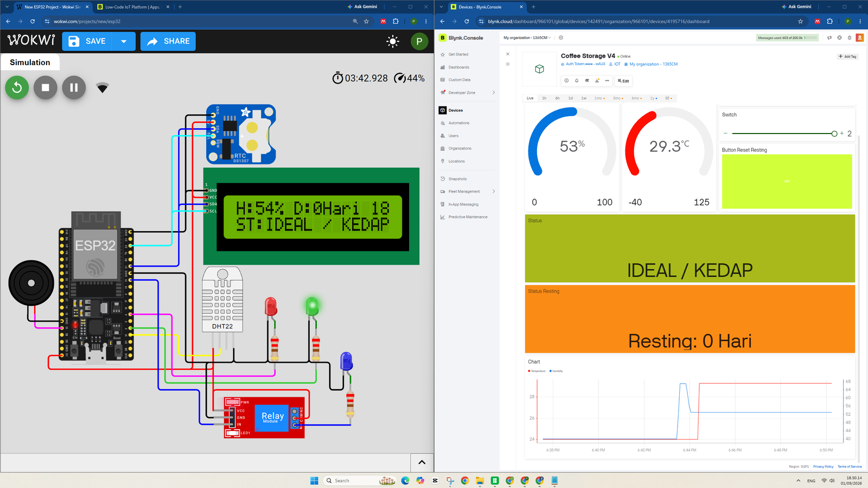Viewport: 868px width, 488px height.
Task: Click the device developer tools icon
Action: 587,81
